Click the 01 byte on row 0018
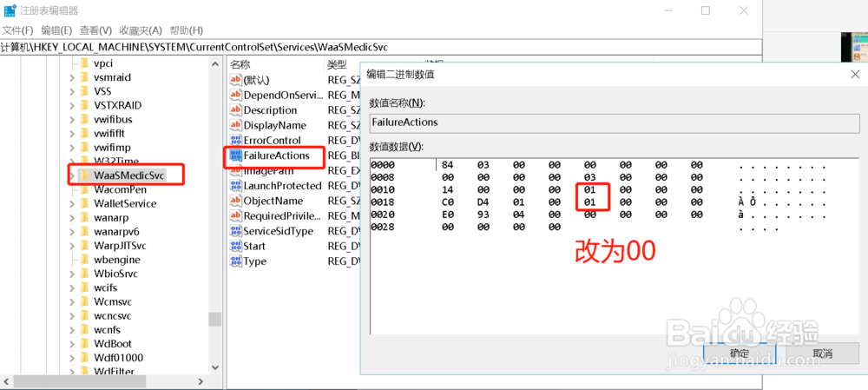This screenshot has height=390, width=868. pyautogui.click(x=589, y=202)
